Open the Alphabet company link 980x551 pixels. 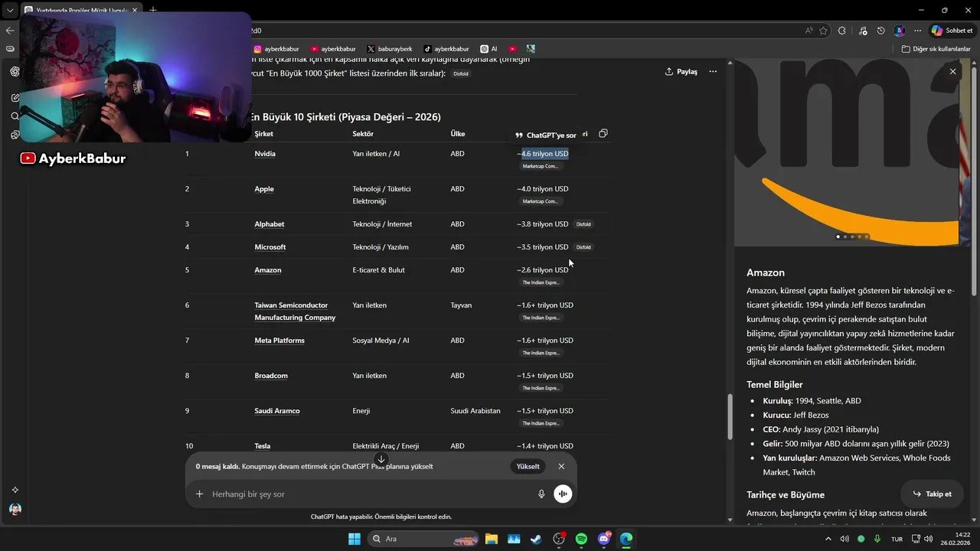point(269,224)
